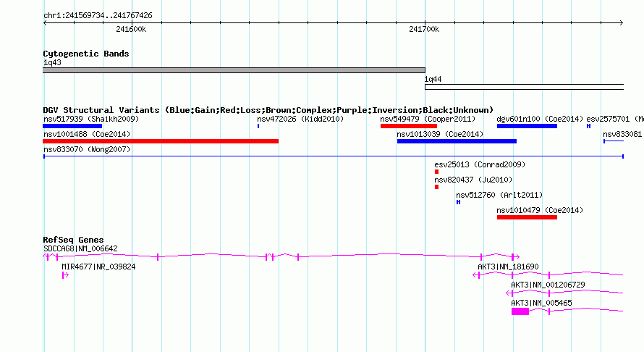Click the nsv833070 (Wong2007) label
644x352 pixels.
(x=87, y=149)
